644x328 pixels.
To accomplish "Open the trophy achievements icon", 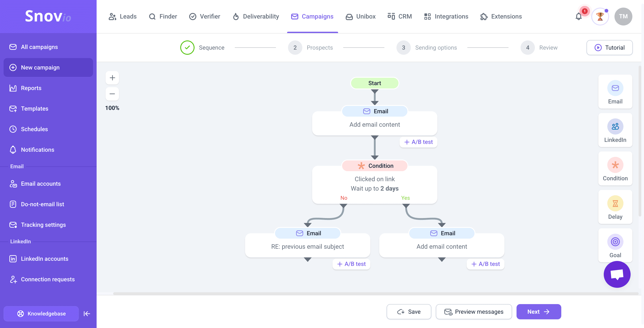I will click(x=600, y=17).
